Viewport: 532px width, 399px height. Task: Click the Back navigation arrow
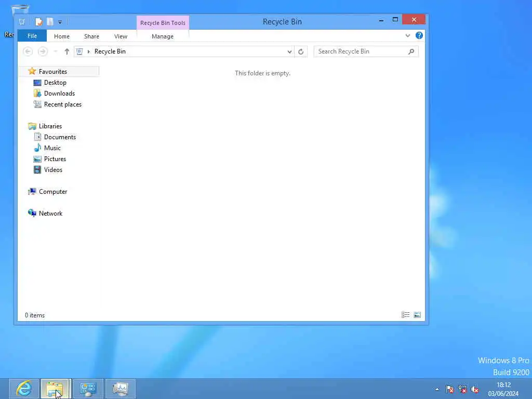pos(28,51)
